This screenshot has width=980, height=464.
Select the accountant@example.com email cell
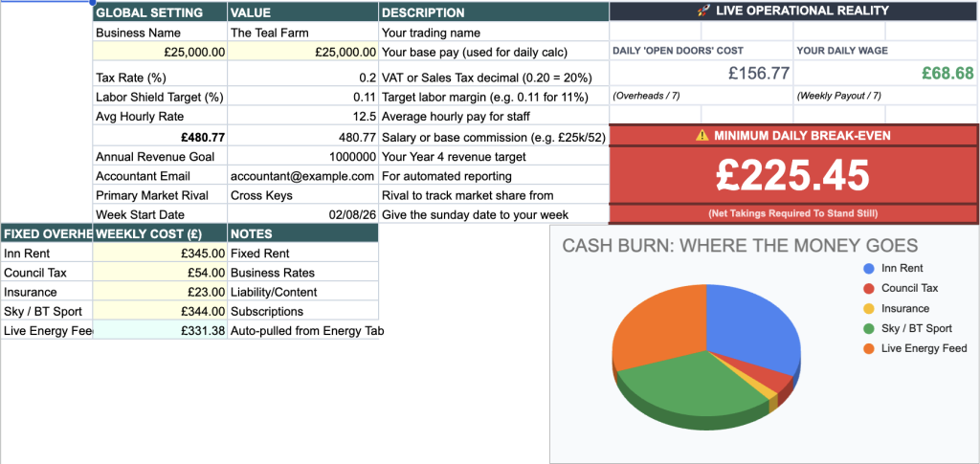pos(302,176)
